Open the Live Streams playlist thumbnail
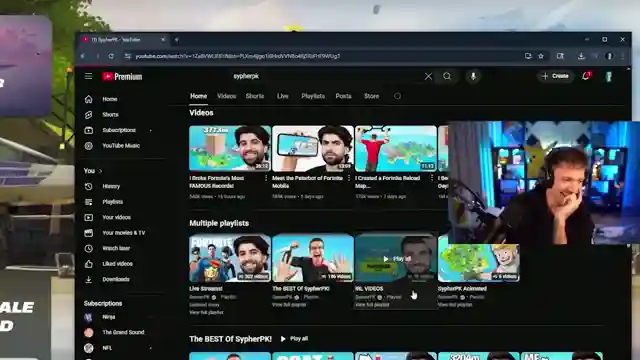640x360 pixels. (x=230, y=258)
